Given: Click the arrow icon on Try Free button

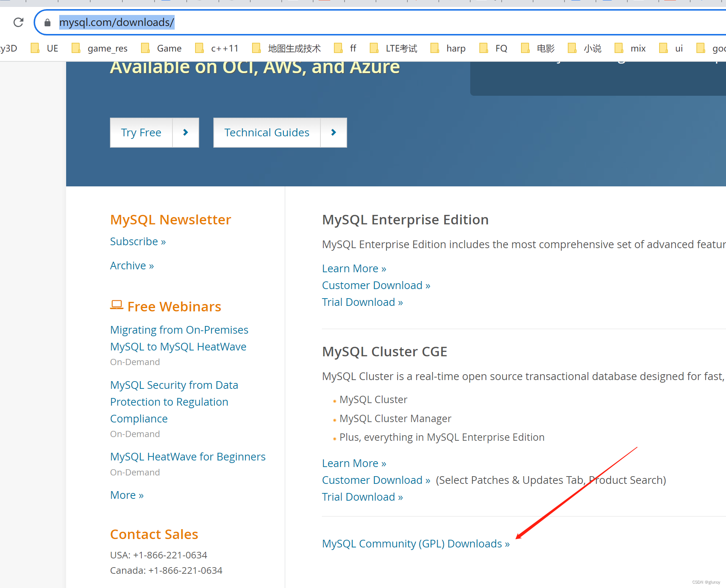Looking at the screenshot, I should point(185,132).
